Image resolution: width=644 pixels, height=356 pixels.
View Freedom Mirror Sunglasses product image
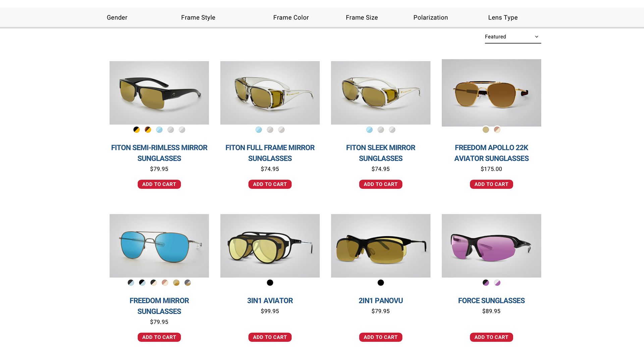(x=159, y=246)
